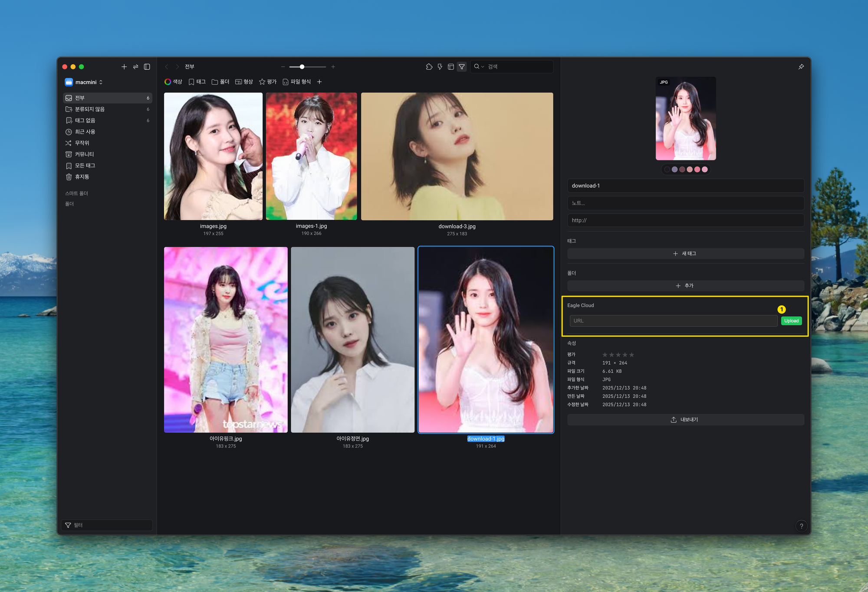Open the plugins puzzle-piece icon
Screen dimensions: 868x592
429,67
